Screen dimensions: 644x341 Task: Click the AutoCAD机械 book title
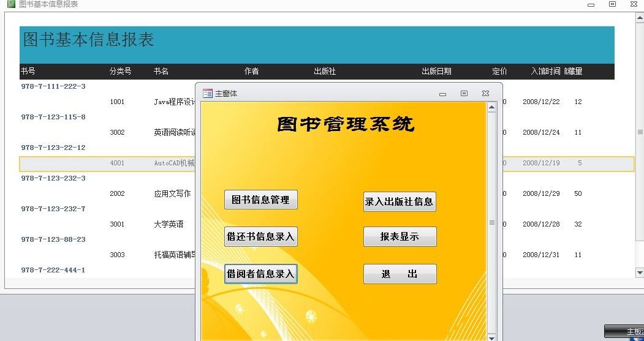175,163
